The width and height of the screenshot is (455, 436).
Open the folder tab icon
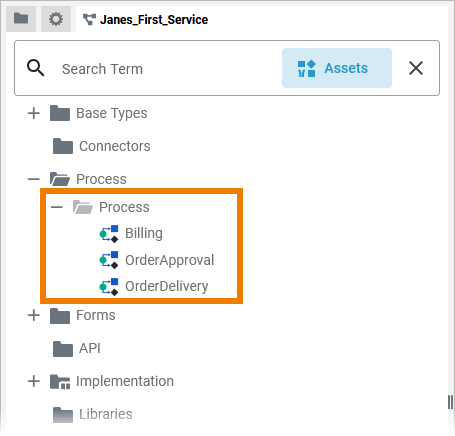coord(21,19)
